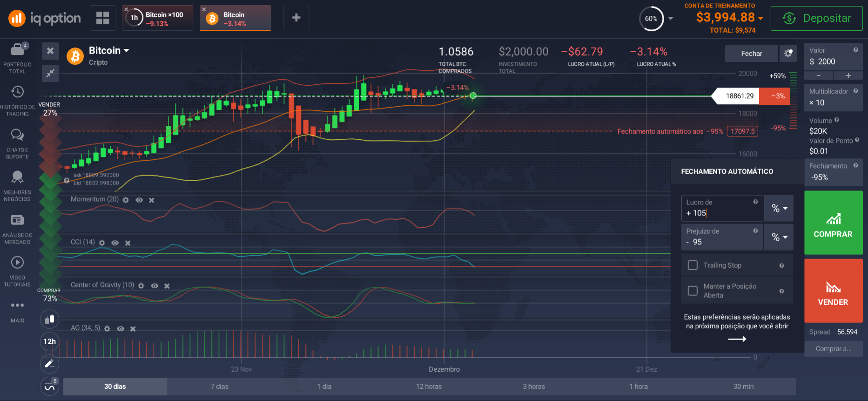Click the collapse chart arrows icon
This screenshot has width=868, height=401.
pyautogui.click(x=50, y=73)
